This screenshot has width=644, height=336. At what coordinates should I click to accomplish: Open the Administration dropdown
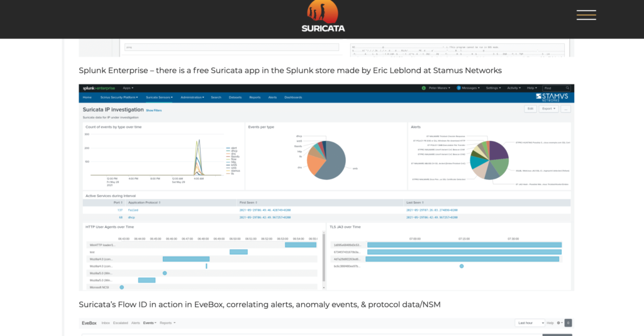tap(192, 98)
